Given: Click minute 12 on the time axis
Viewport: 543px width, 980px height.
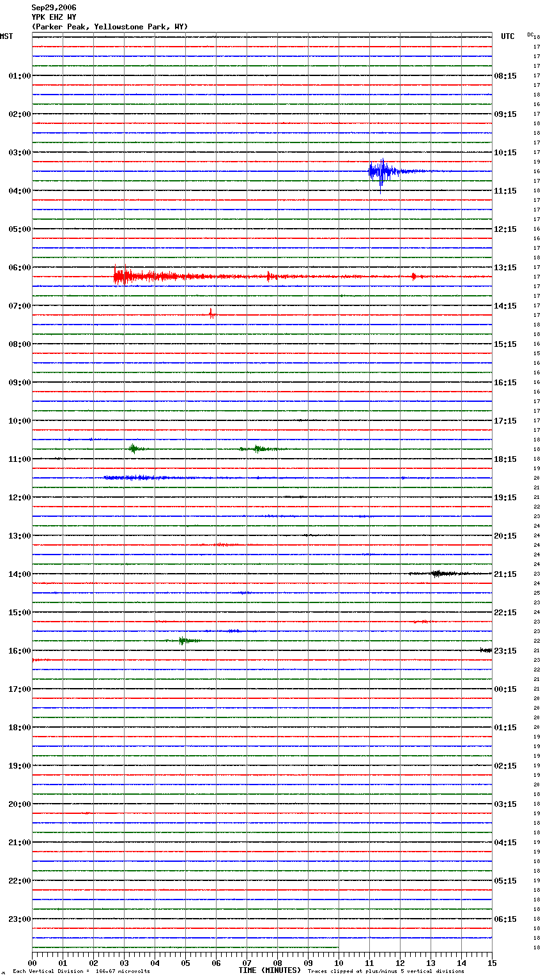Looking at the screenshot, I should pyautogui.click(x=400, y=963).
